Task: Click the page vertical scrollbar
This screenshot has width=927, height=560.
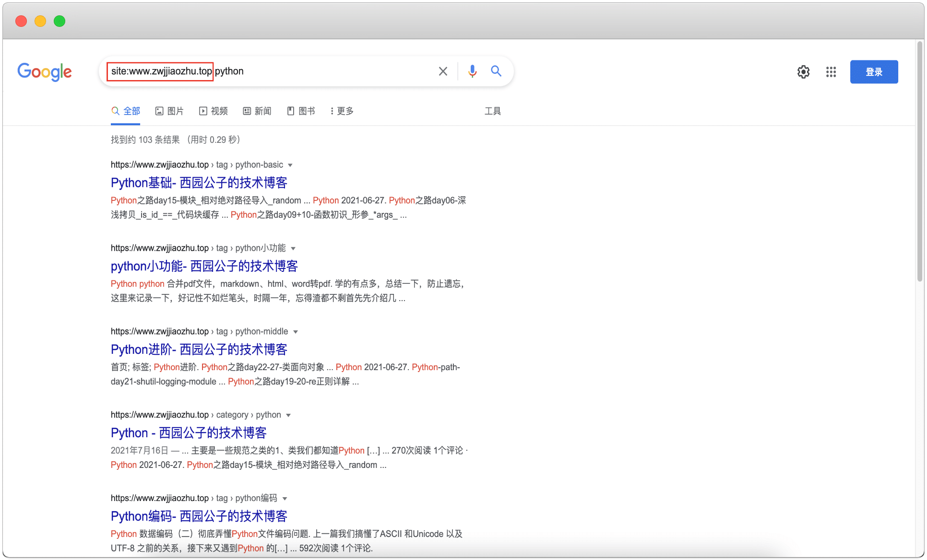Action: [x=919, y=161]
